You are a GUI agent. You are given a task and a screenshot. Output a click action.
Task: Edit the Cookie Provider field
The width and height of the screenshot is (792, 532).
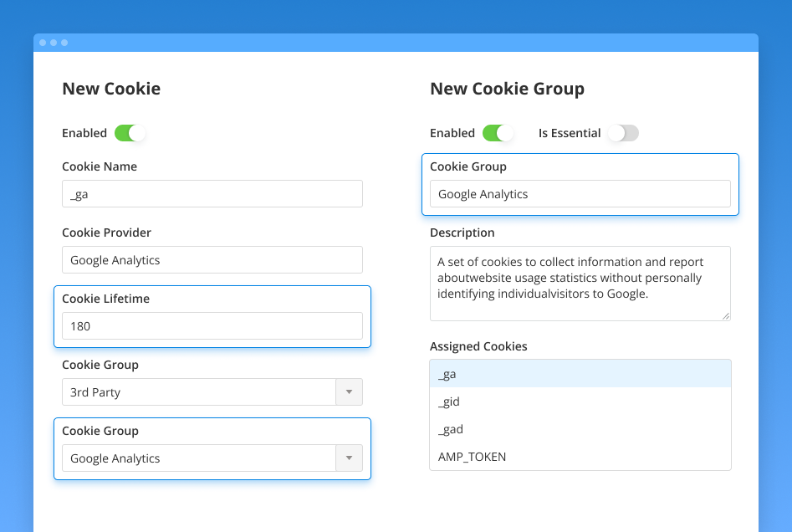point(212,259)
